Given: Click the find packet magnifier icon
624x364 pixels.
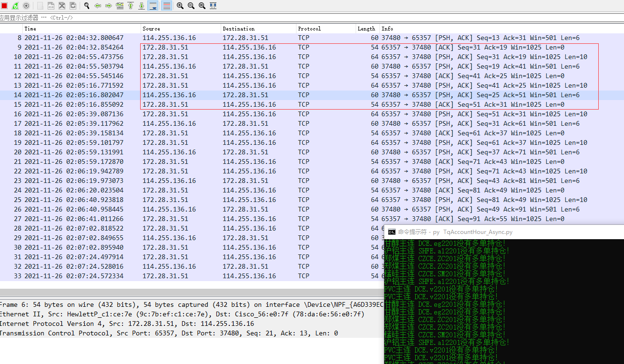Looking at the screenshot, I should pyautogui.click(x=87, y=6).
